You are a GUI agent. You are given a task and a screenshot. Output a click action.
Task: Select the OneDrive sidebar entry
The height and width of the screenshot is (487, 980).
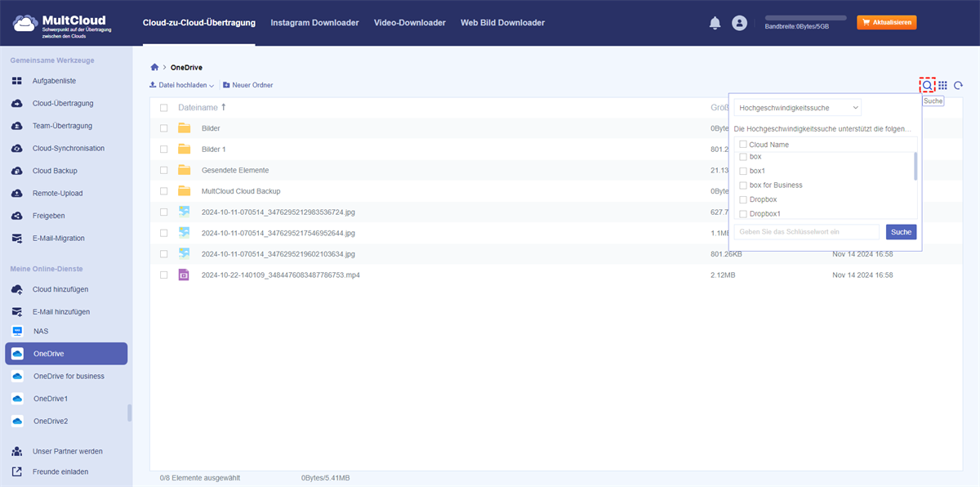coord(66,354)
